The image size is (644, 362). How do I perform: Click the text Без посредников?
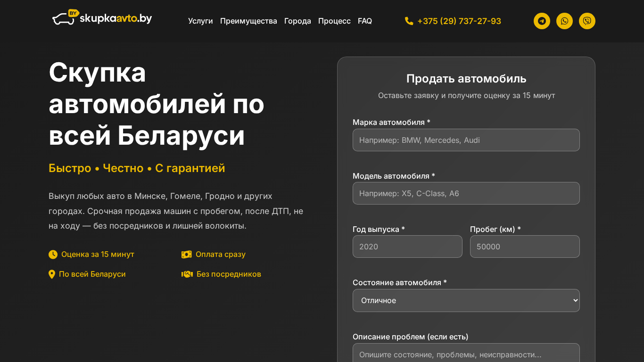pyautogui.click(x=229, y=274)
